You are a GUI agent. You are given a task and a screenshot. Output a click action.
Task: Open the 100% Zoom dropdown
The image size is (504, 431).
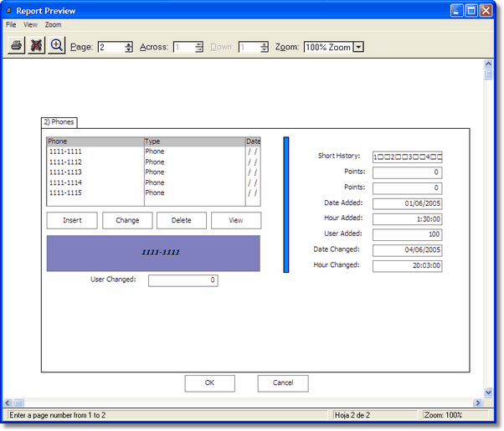(x=358, y=47)
